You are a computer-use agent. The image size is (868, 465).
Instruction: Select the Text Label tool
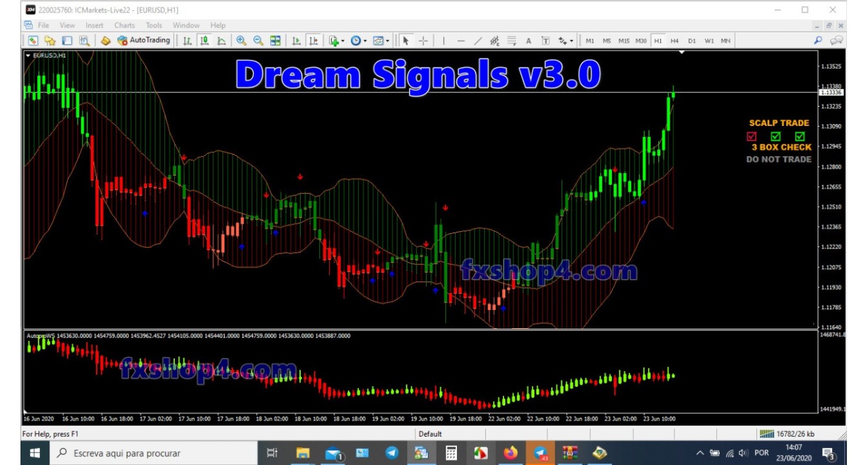pyautogui.click(x=546, y=40)
